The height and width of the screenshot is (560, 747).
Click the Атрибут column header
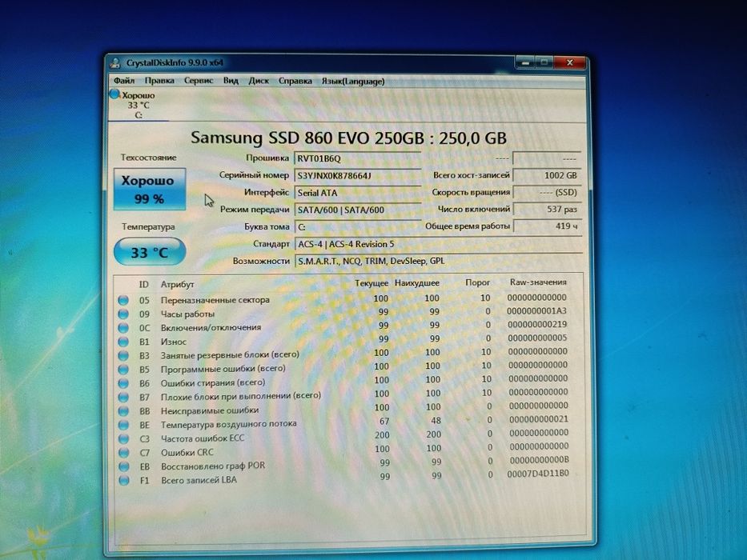click(x=177, y=284)
